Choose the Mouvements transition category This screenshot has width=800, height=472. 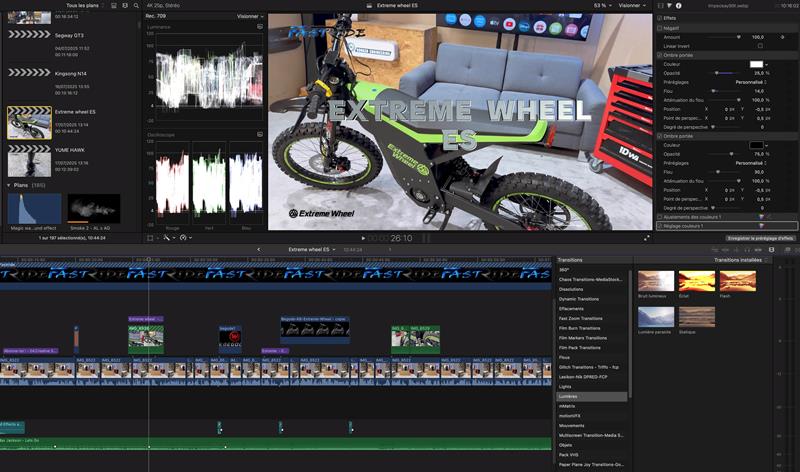coord(592,426)
